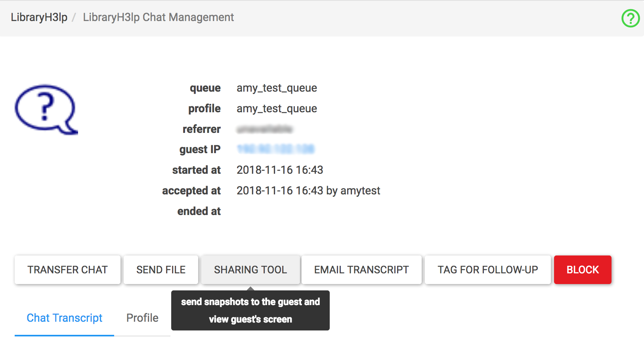Click the blurred referrer value
This screenshot has height=338, width=644.
264,129
